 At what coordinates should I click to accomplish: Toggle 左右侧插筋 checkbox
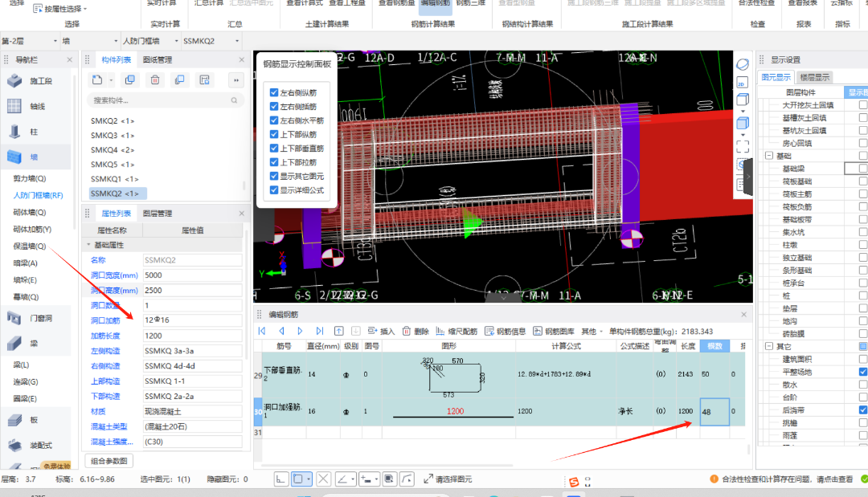[273, 106]
